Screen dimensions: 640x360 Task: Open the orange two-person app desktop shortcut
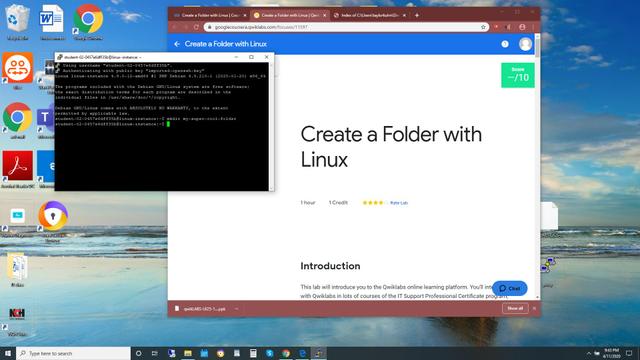click(x=17, y=70)
